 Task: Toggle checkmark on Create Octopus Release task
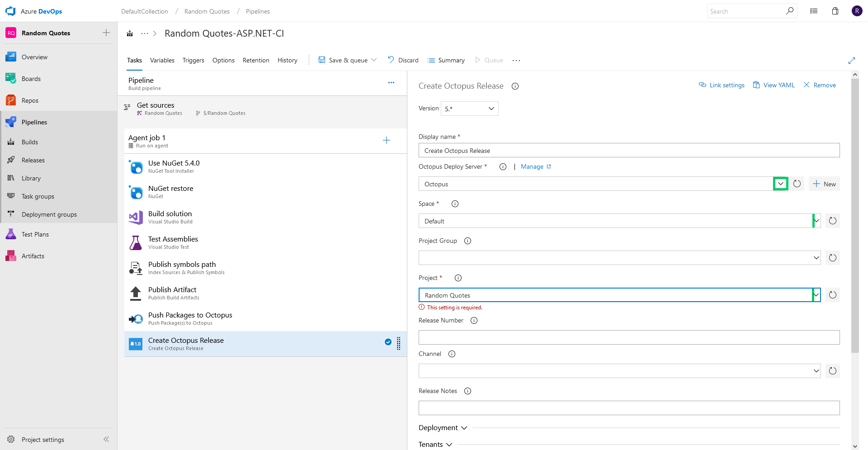click(388, 342)
